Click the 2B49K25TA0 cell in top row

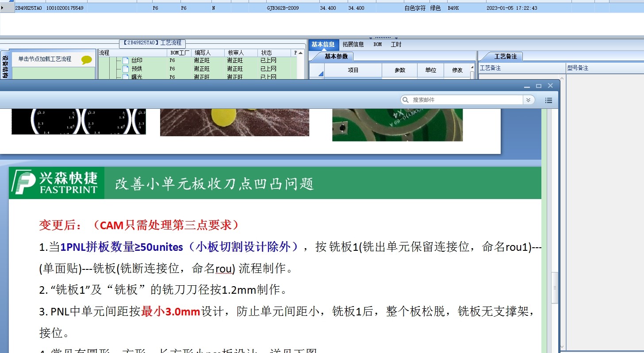pos(28,8)
